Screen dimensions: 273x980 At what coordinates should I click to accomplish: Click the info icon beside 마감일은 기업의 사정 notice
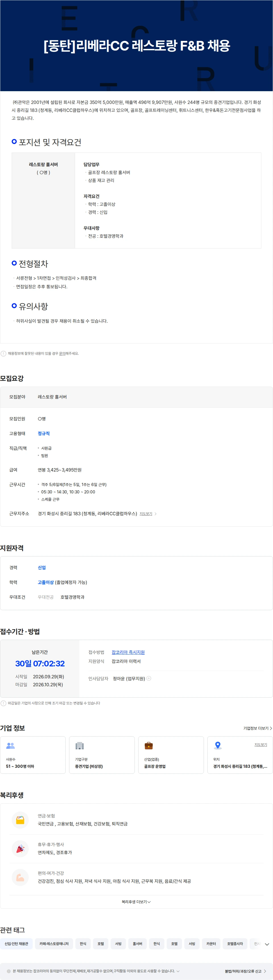click(3, 703)
